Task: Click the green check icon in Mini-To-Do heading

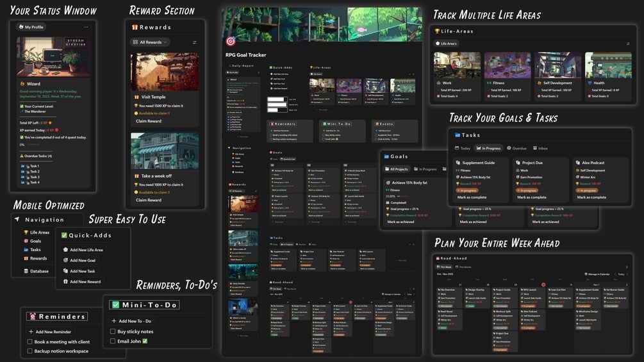Action: (x=115, y=305)
